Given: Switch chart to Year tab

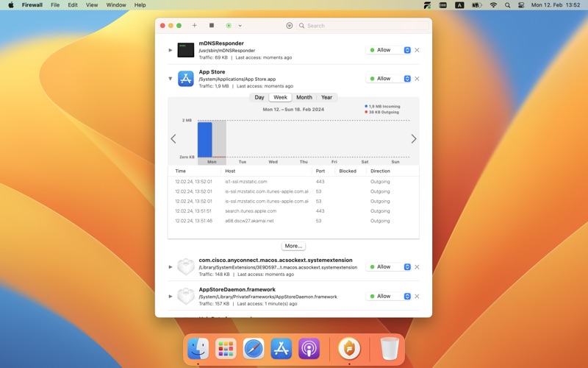Looking at the screenshot, I should [326, 97].
